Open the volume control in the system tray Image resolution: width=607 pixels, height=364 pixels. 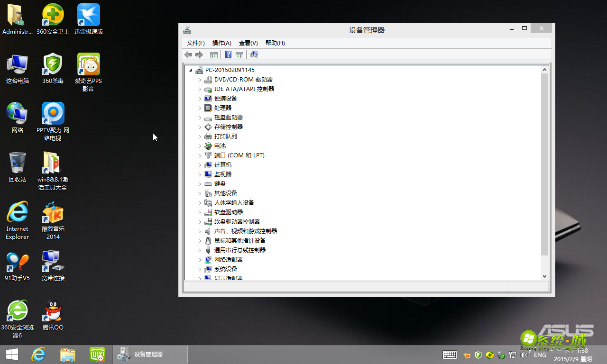(x=524, y=355)
